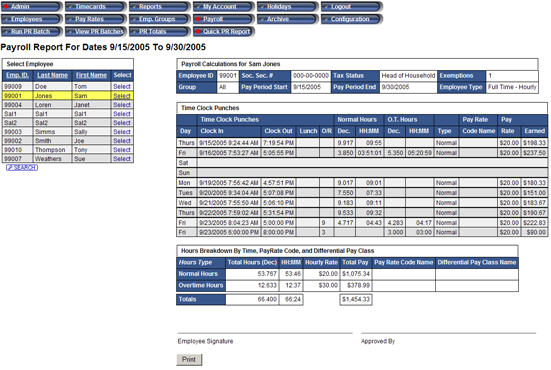Select employee Sal2
This screenshot has width=551, height=370.
(x=122, y=123)
